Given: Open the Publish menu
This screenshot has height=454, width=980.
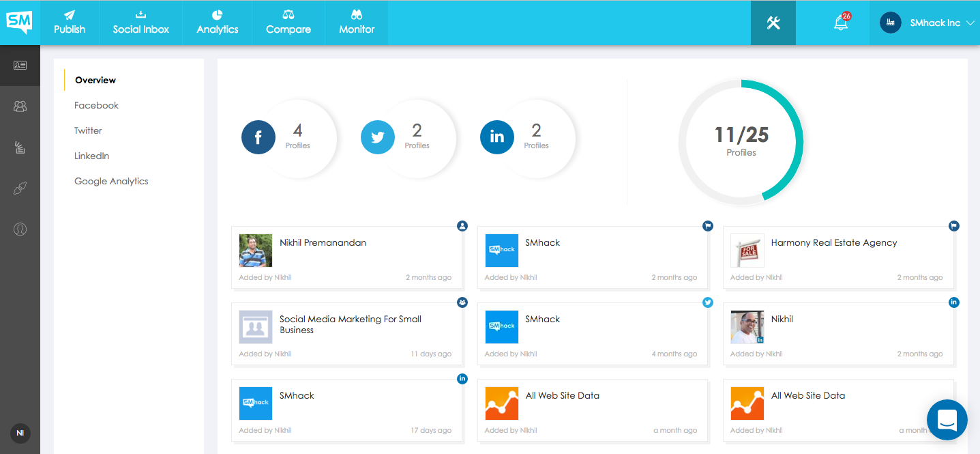Looking at the screenshot, I should tap(70, 23).
